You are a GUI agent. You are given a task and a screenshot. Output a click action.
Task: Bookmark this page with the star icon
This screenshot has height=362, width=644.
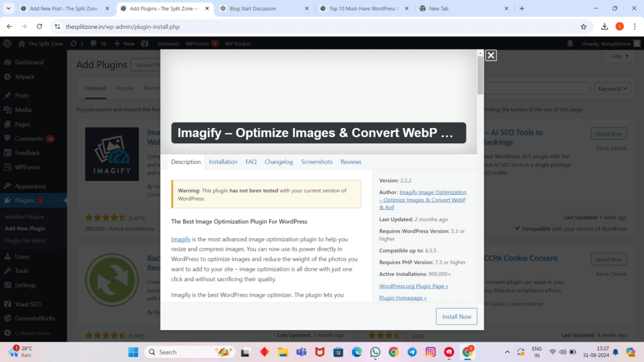coord(584,26)
